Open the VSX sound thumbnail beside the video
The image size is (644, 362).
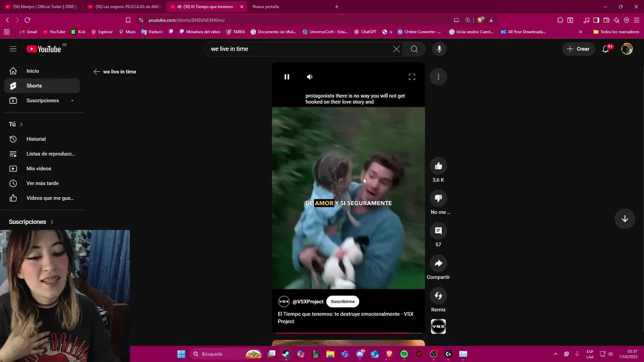[438, 326]
